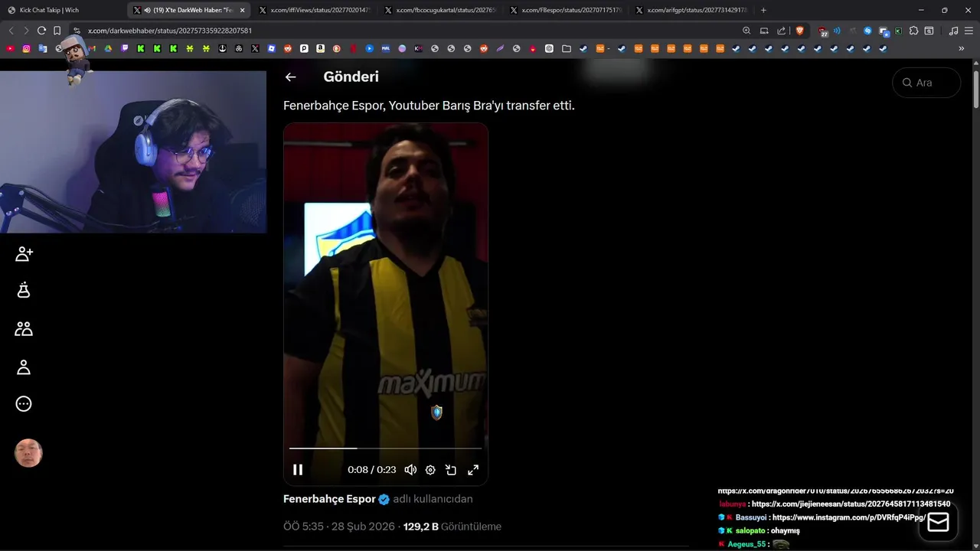Toggle picture-in-picture mode on video
Screen dimensions: 980x551
click(x=451, y=470)
